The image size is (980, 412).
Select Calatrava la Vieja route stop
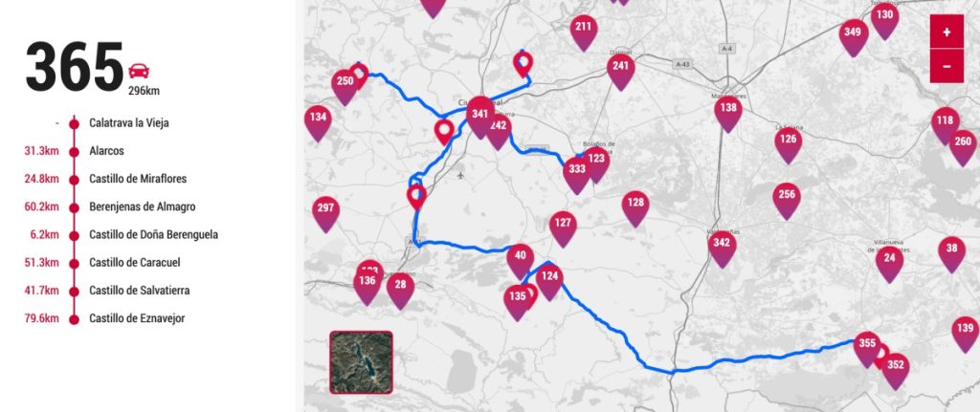[x=129, y=123]
